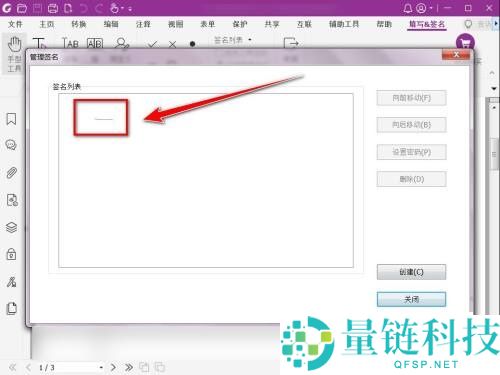Open the bookmarks panel icon
Viewport: 500px width, 375px height.
tap(11, 119)
